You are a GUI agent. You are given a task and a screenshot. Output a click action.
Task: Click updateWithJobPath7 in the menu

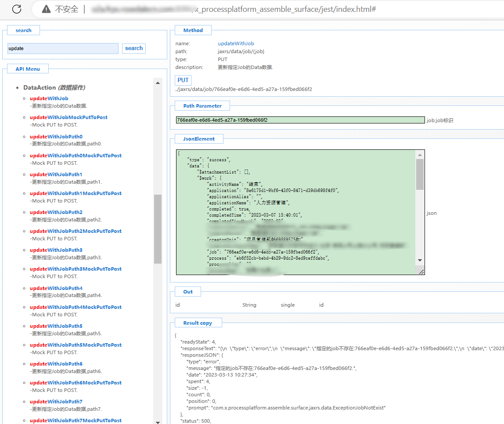pos(56,402)
